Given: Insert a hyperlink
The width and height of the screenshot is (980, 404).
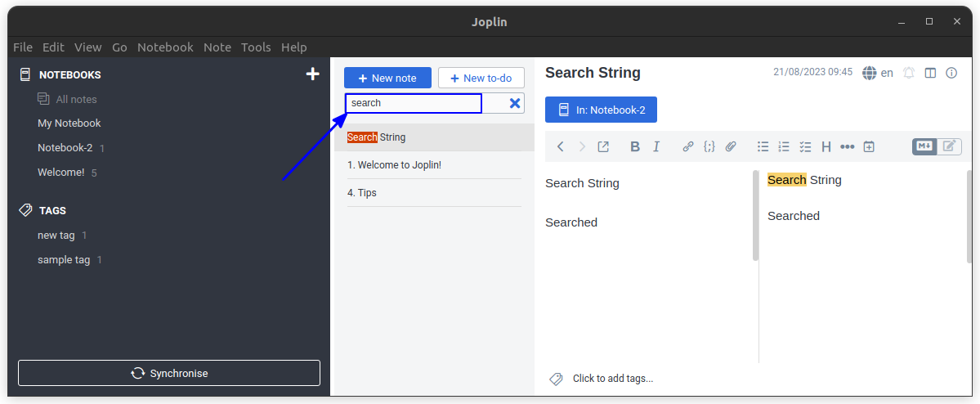Looking at the screenshot, I should [688, 146].
